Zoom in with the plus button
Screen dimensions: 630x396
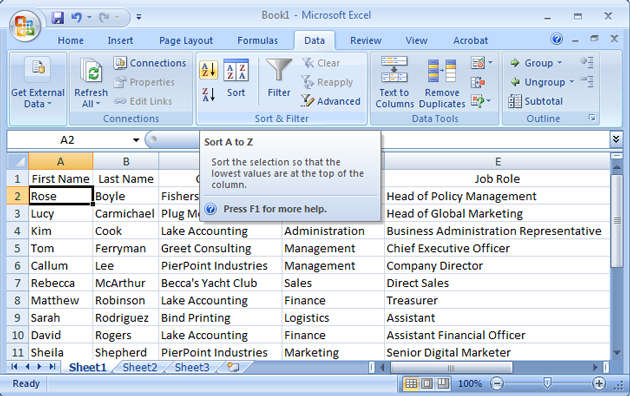(599, 384)
